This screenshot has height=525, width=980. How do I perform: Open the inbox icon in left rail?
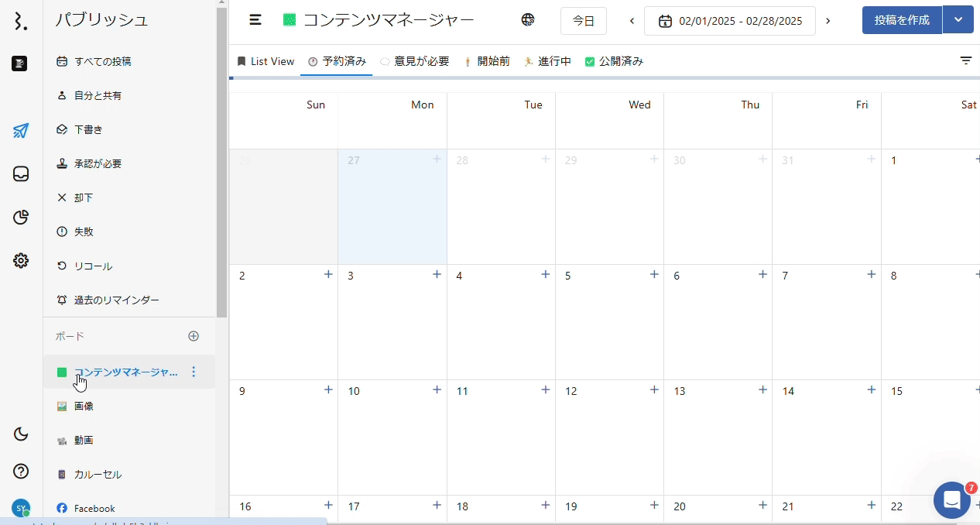pyautogui.click(x=21, y=174)
